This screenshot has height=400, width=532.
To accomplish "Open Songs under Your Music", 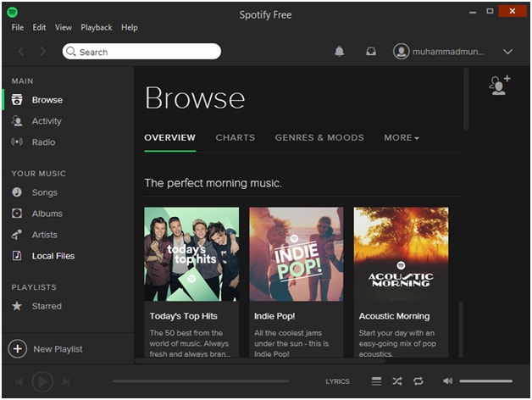I will pyautogui.click(x=45, y=192).
